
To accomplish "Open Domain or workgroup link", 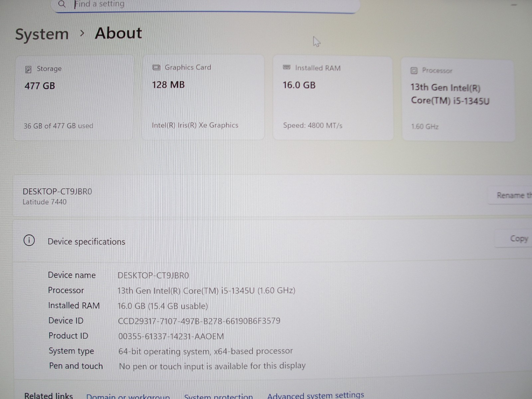I will pyautogui.click(x=128, y=396).
